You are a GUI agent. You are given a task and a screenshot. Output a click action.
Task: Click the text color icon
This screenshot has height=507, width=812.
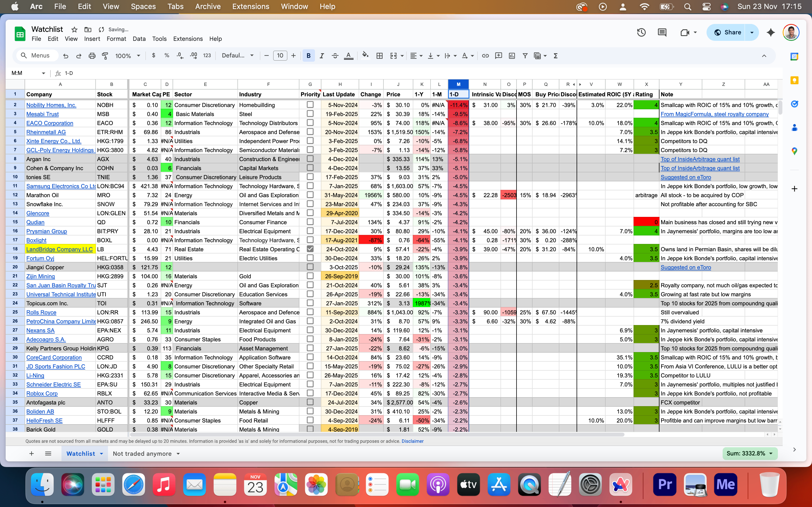(348, 56)
